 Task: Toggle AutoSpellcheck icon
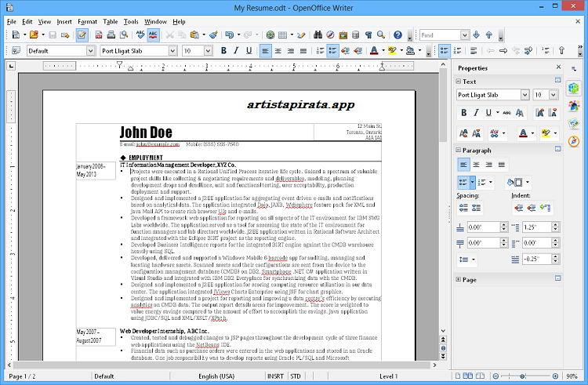point(153,35)
